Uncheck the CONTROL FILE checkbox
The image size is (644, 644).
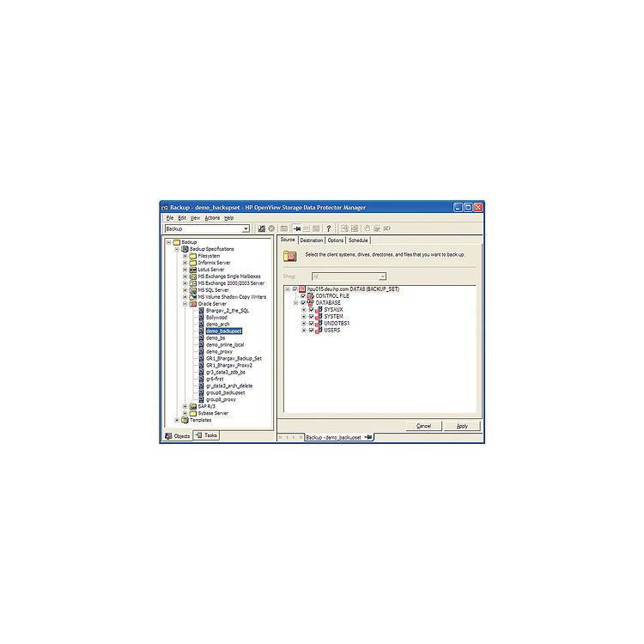(x=303, y=296)
